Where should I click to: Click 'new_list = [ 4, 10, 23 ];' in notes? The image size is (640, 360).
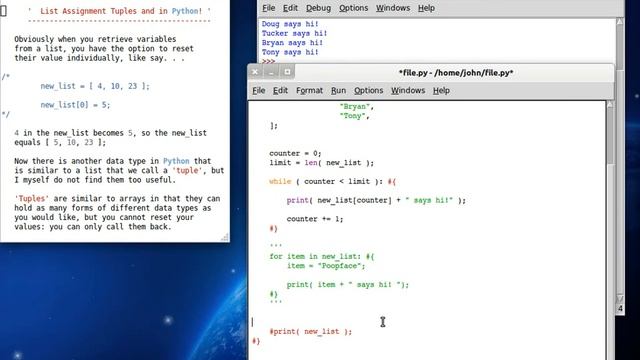click(x=95, y=86)
